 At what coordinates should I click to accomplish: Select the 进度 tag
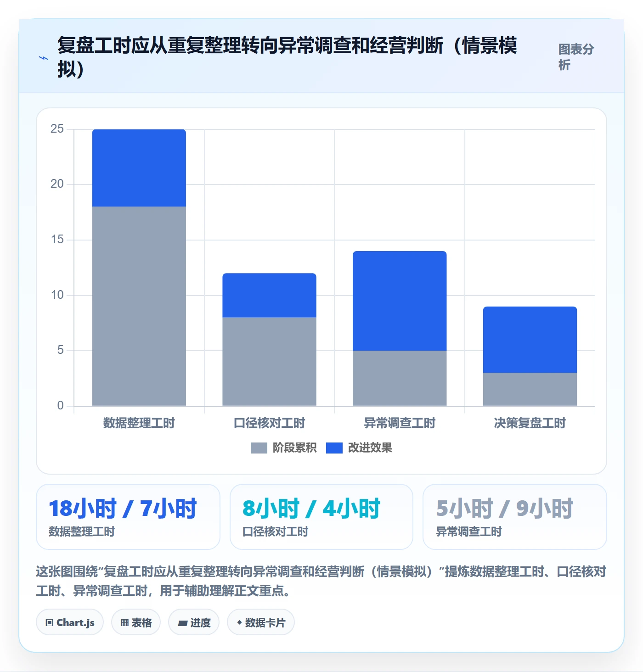tap(194, 622)
